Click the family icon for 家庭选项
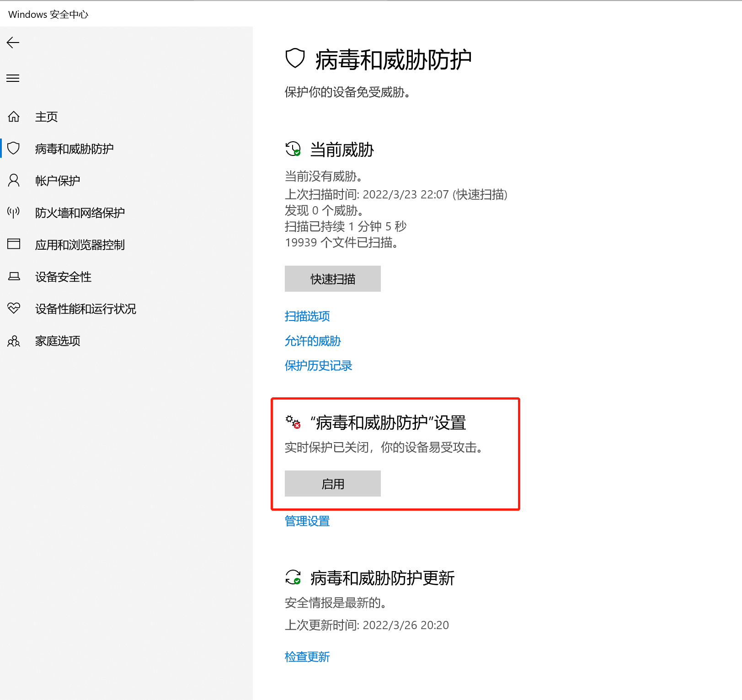 [14, 341]
